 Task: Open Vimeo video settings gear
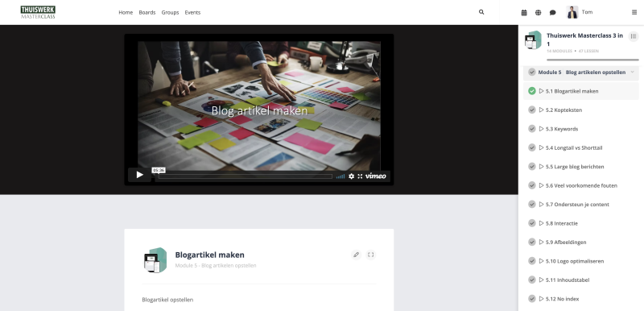click(x=351, y=176)
